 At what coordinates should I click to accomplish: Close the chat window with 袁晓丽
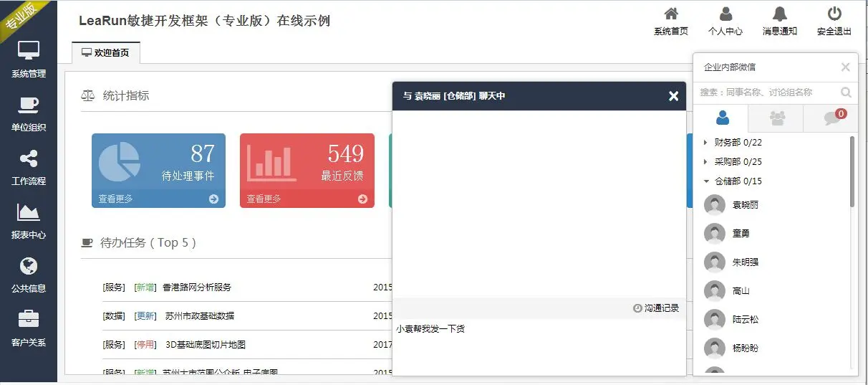coord(673,96)
